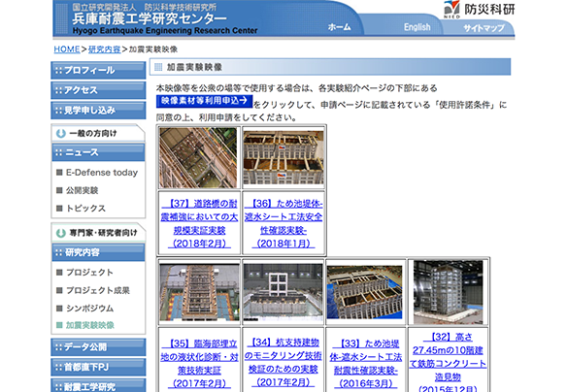This screenshot has height=392, width=567.
Task: Open the アクセス sidebar menu
Action: pos(98,90)
